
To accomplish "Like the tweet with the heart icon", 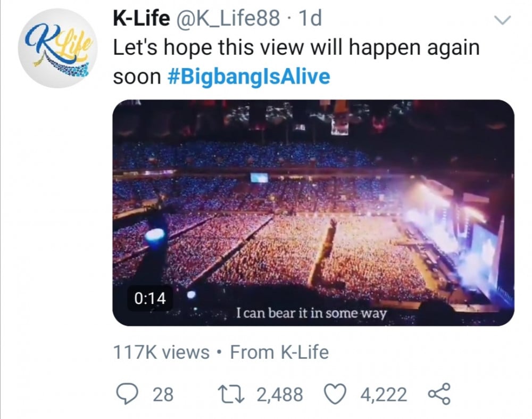I will [x=336, y=395].
